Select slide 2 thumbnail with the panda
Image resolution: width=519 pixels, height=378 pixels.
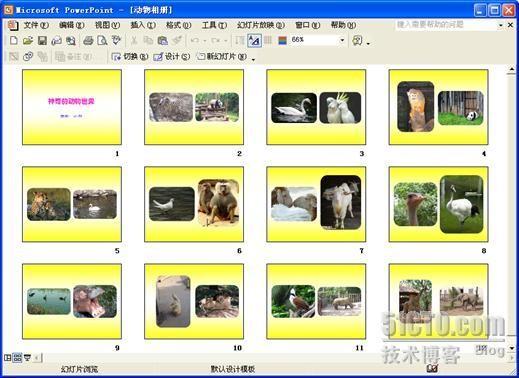point(194,107)
